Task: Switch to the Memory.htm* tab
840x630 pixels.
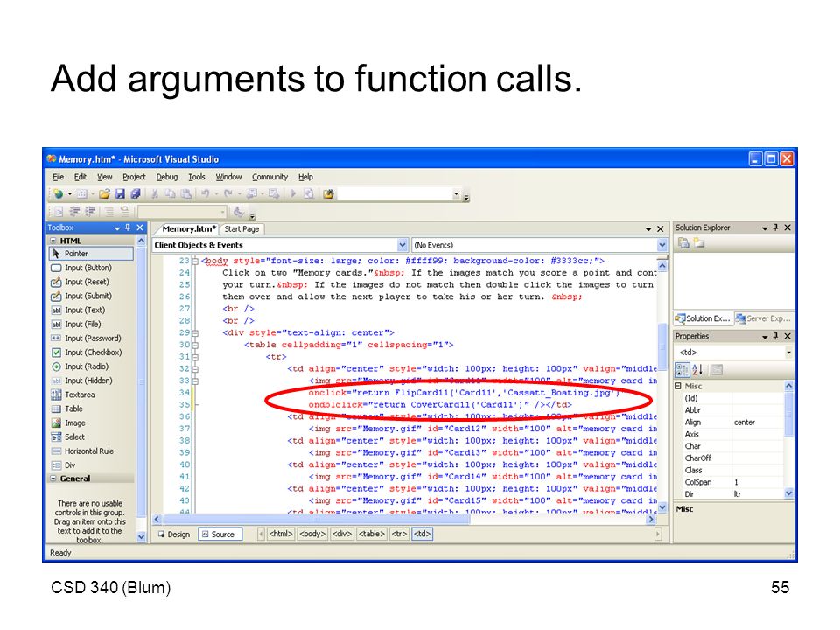Action: [x=189, y=228]
